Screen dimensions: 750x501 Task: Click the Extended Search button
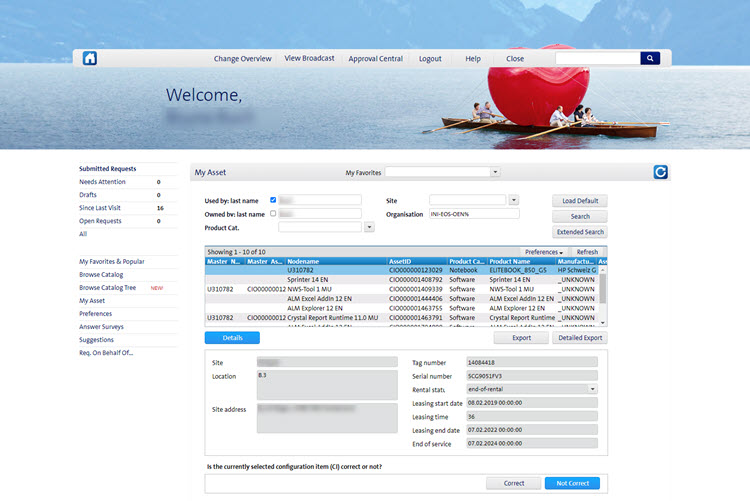(579, 232)
